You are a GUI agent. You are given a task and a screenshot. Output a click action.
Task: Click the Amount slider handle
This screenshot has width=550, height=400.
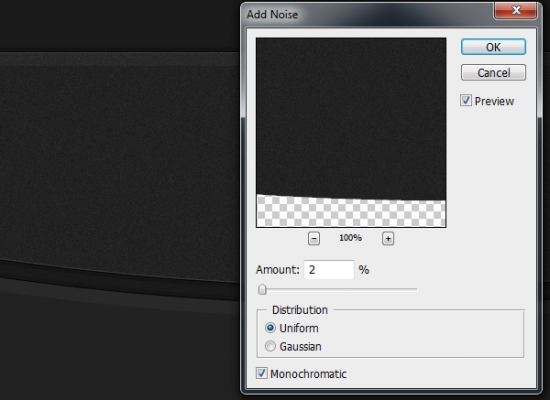[262, 289]
